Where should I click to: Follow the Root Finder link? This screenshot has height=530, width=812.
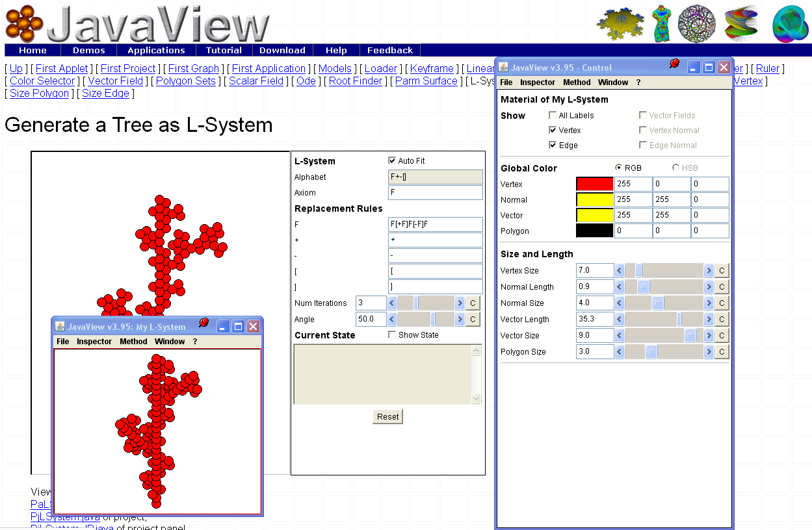[356, 81]
